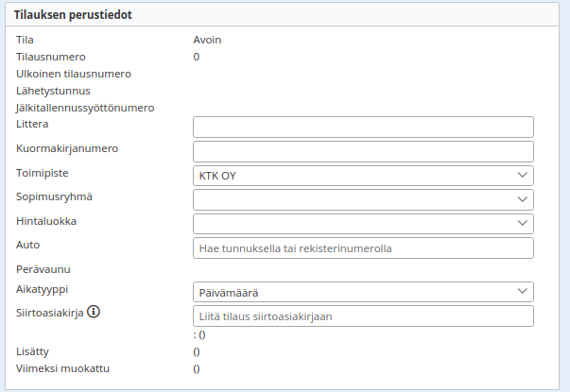Click the Toimipiste label text
Screen dimensions: 570x392
point(43,174)
